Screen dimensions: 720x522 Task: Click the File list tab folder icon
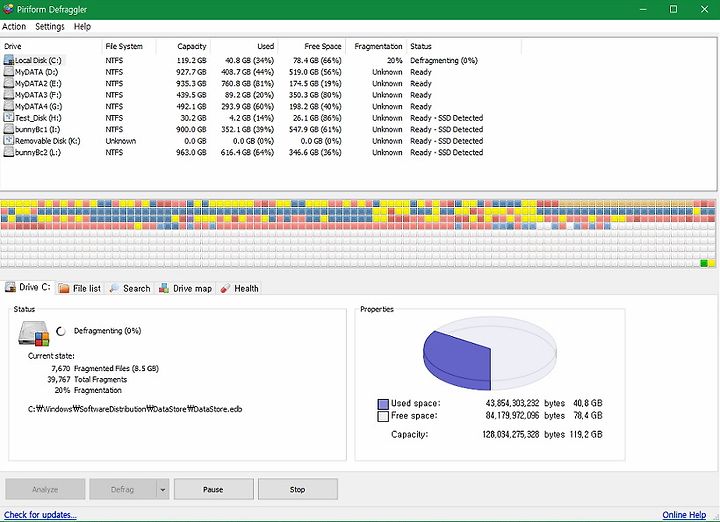click(x=64, y=288)
